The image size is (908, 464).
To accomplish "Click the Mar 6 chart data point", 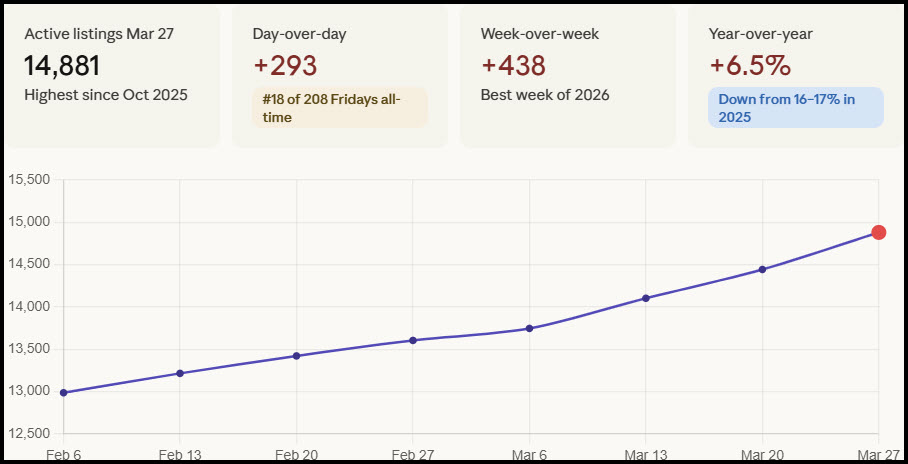I will tap(529, 329).
